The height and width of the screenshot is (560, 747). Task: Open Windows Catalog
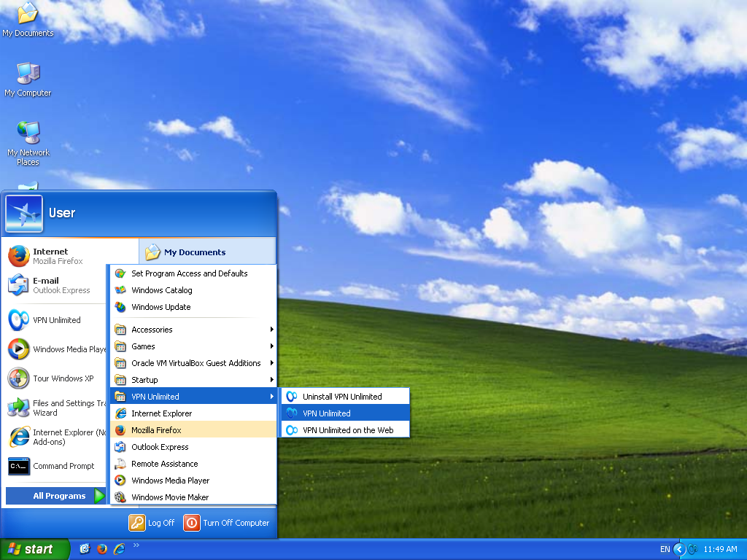tap(193, 290)
